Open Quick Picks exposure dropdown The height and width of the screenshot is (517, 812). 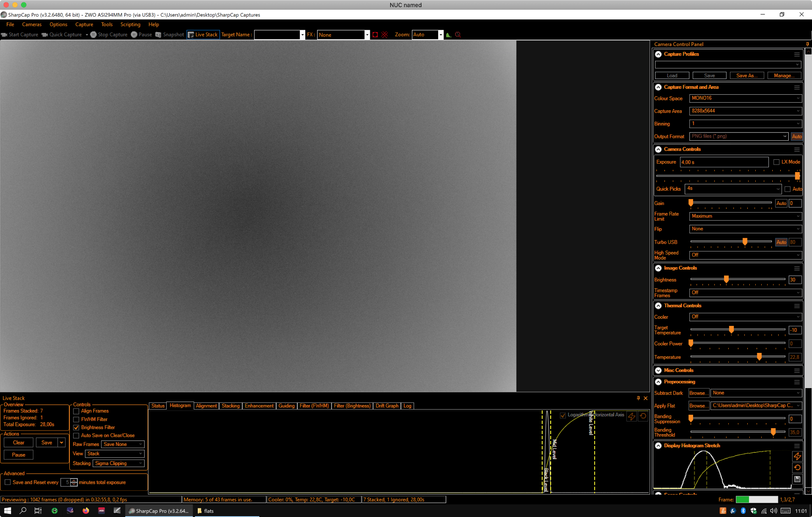(x=733, y=189)
